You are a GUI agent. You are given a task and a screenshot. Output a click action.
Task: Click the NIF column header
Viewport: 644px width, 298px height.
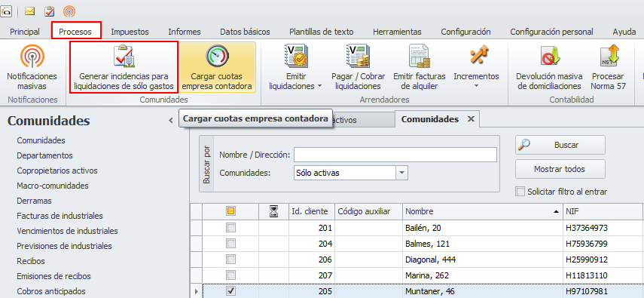pyautogui.click(x=603, y=211)
